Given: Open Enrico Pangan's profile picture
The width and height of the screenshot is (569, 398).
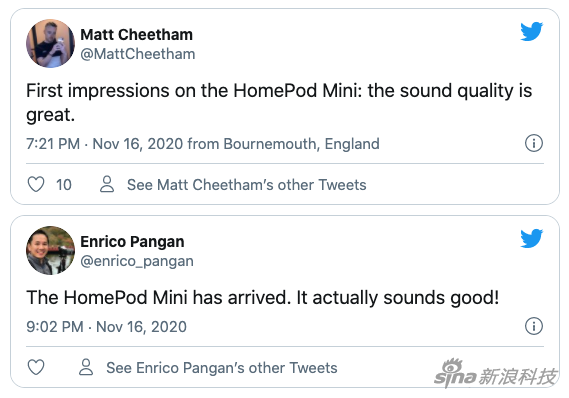Looking at the screenshot, I should tap(50, 250).
